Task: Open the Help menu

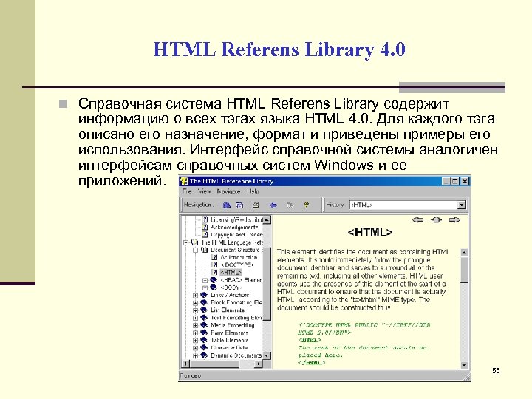Action: (253, 191)
